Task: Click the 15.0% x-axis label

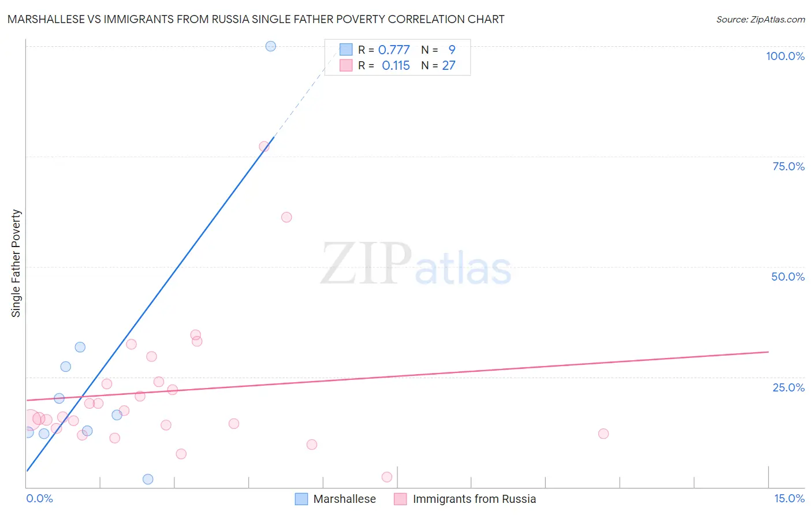Action: [789, 498]
